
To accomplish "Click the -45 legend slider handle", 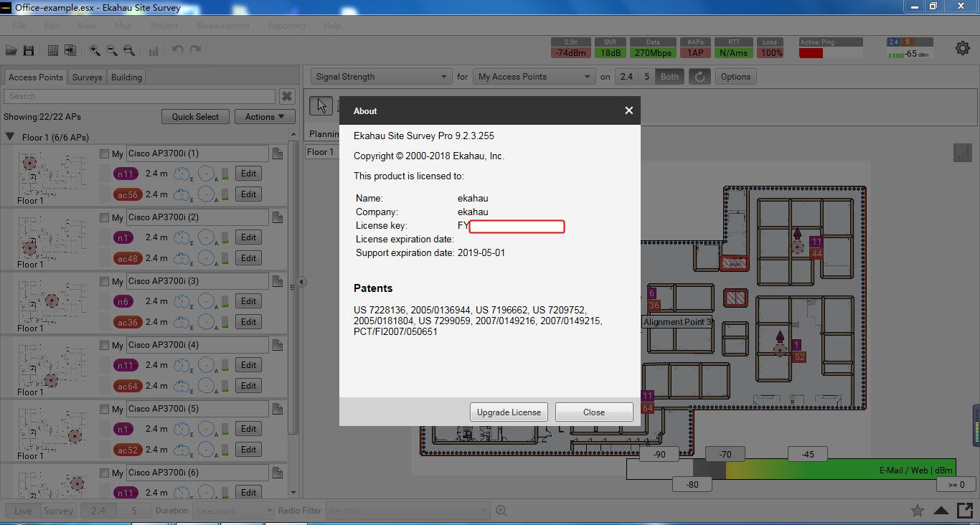I will tap(808, 454).
